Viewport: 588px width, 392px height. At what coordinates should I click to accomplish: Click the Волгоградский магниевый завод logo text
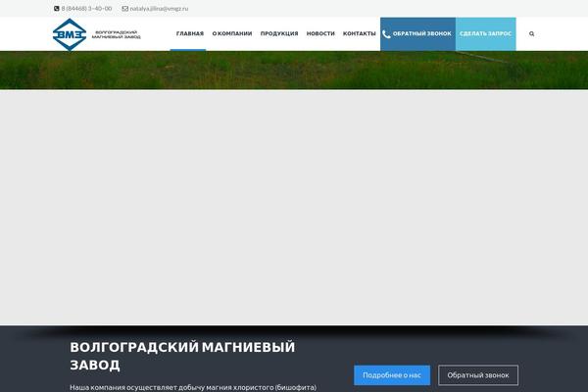pos(117,34)
